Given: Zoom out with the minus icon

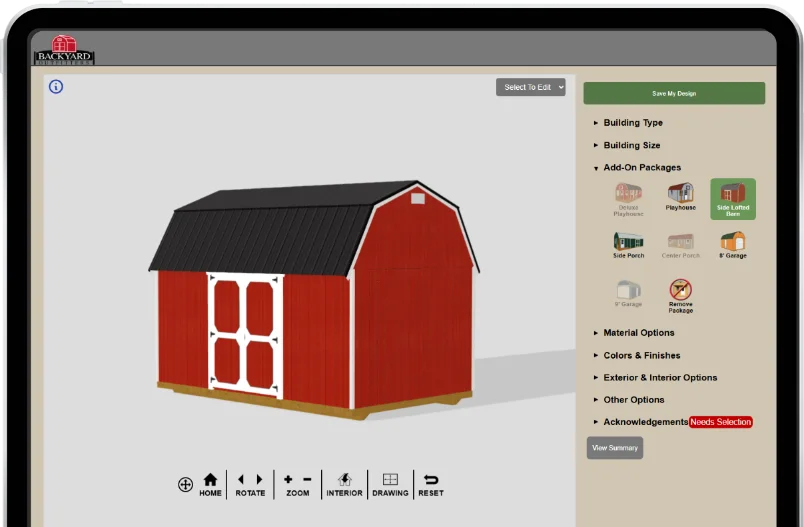Looking at the screenshot, I should pyautogui.click(x=307, y=480).
